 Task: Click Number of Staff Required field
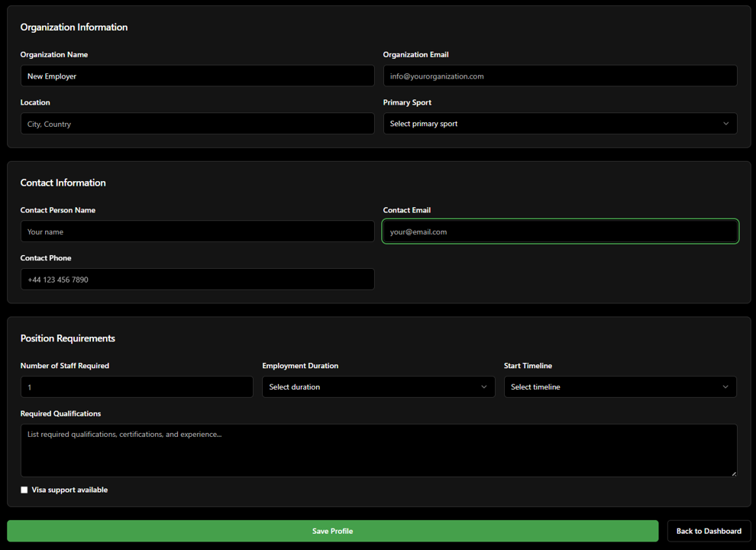(137, 387)
